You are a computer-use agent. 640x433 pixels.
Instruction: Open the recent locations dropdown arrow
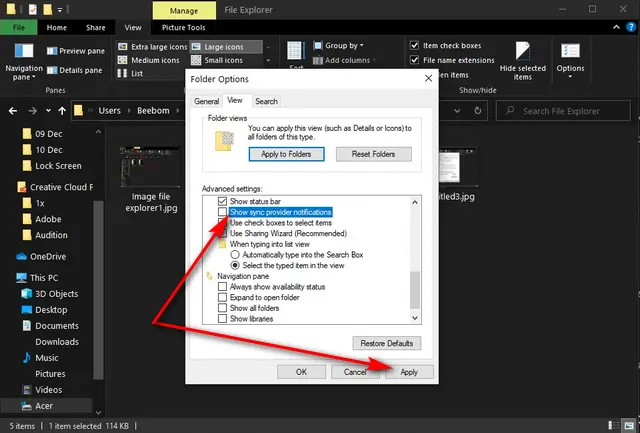point(48,111)
